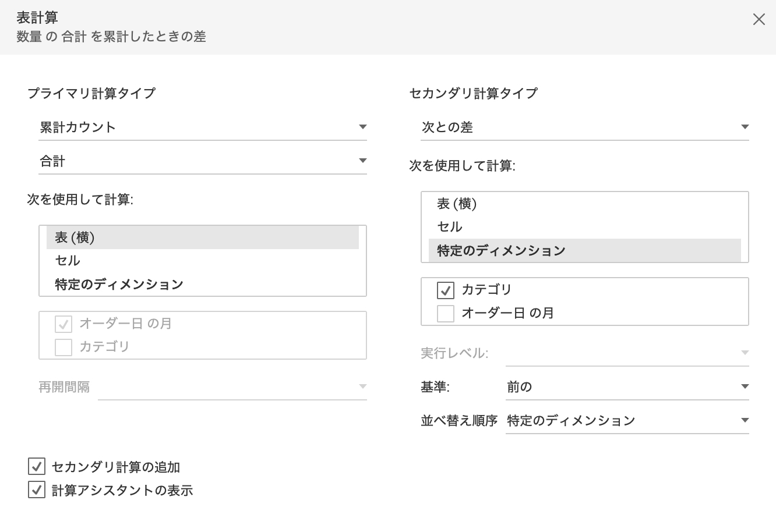
Task: Open the 累計カウント primary calculation type dropdown
Action: click(x=202, y=127)
